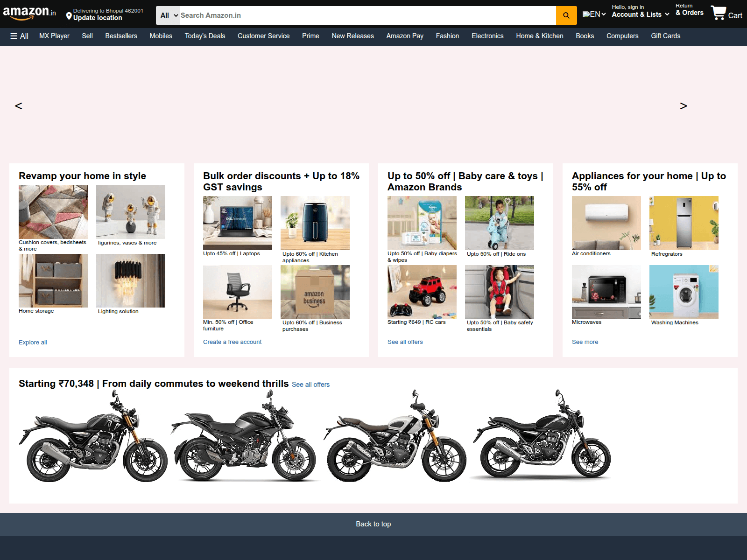Select the first motorcycle image

[x=93, y=436]
